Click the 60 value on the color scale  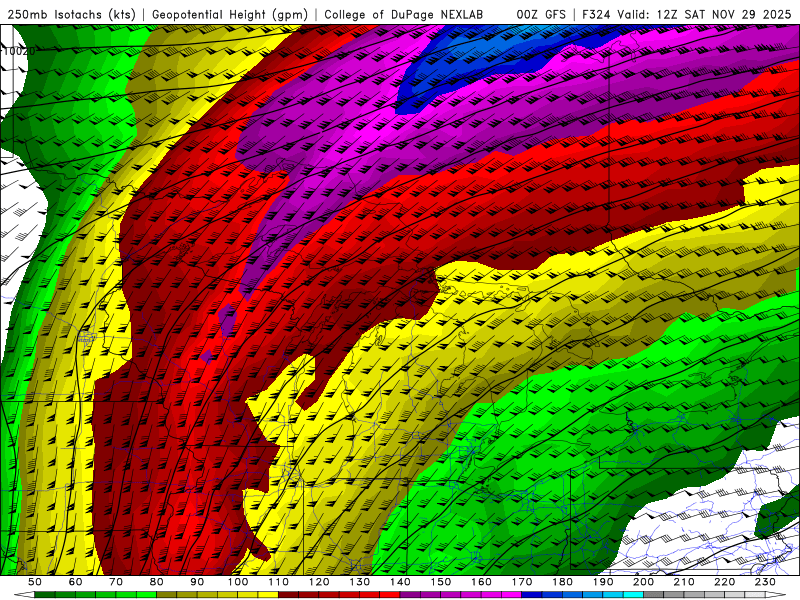click(75, 582)
